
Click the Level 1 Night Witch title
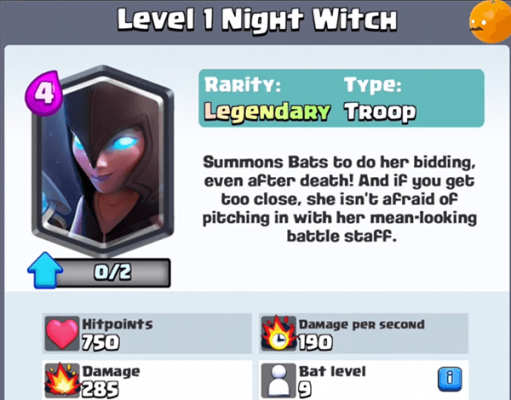point(257,20)
